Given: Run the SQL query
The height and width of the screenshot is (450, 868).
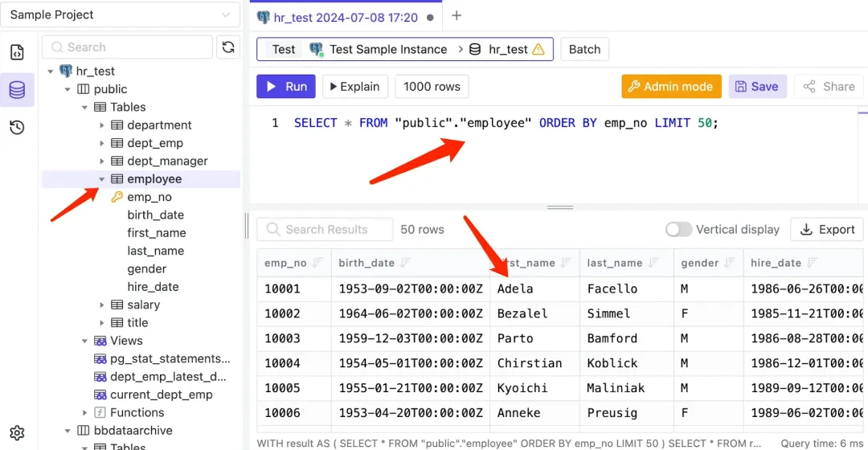Looking at the screenshot, I should (285, 86).
